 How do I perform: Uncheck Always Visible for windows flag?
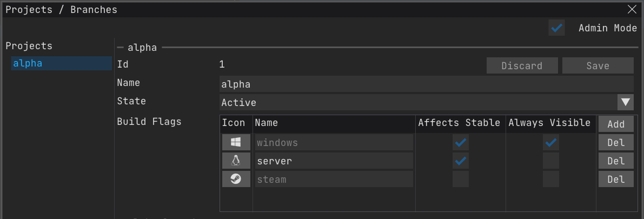coord(551,143)
